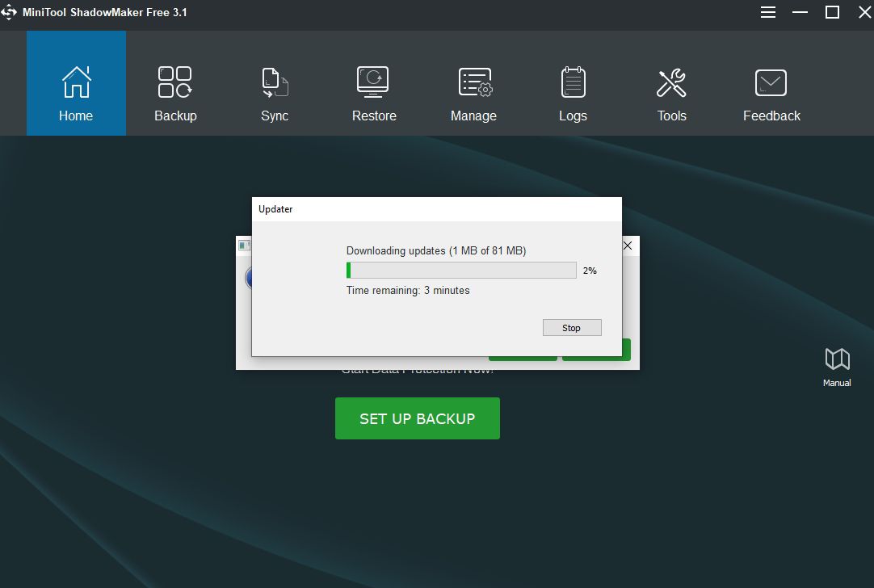Close the dialog behind the Updater
This screenshot has width=874, height=588.
(628, 246)
